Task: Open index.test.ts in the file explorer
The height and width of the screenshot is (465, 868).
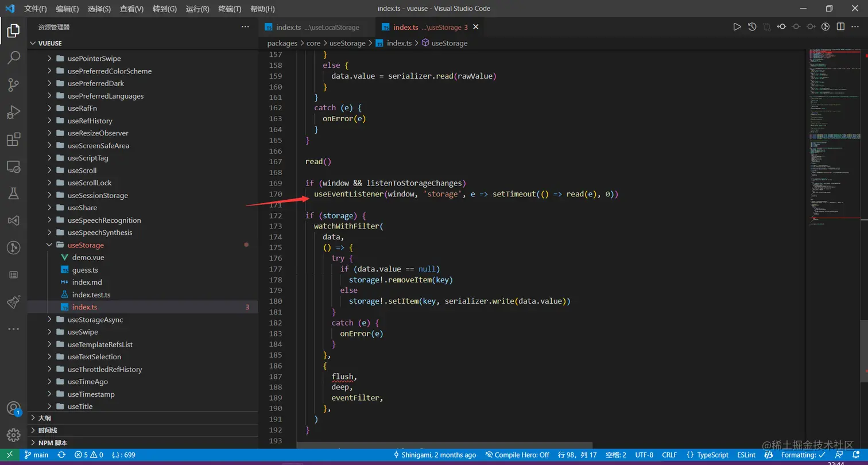Action: tap(91, 294)
